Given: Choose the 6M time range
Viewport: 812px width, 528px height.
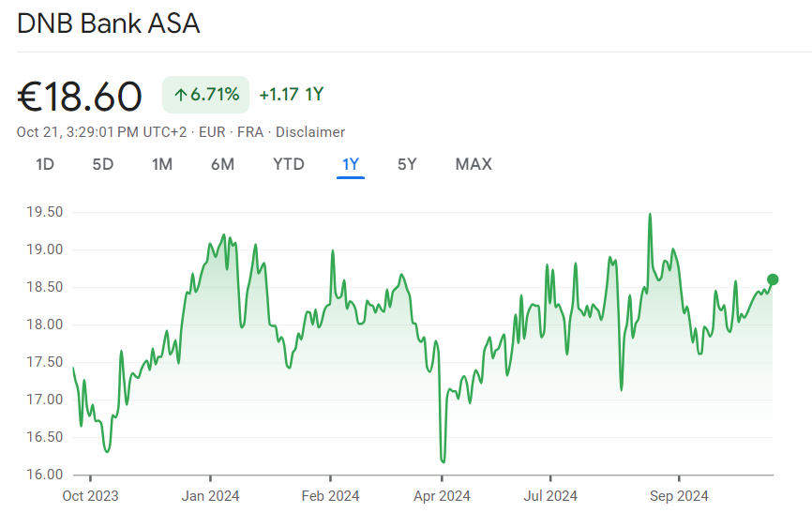Looking at the screenshot, I should pyautogui.click(x=222, y=164).
